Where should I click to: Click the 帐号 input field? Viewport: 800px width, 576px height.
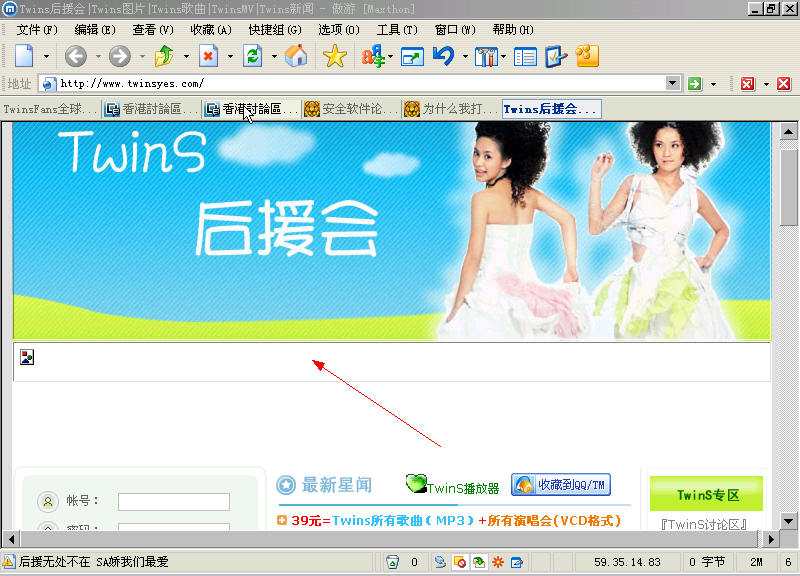(x=173, y=502)
